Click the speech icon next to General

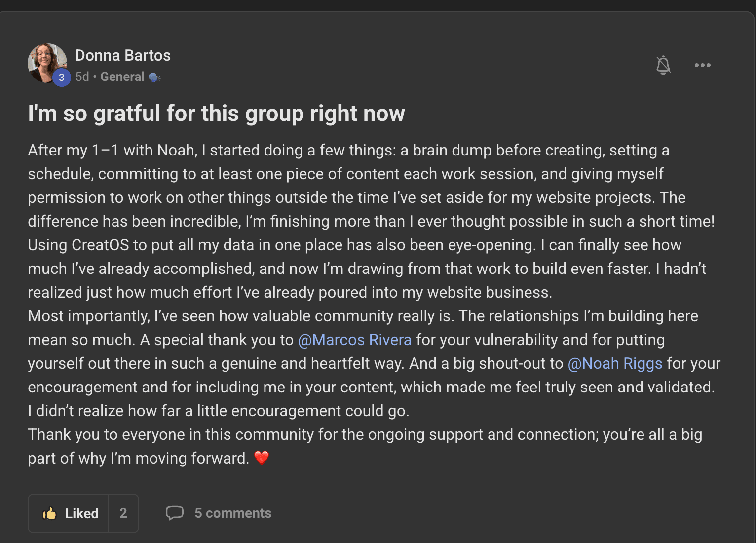154,78
